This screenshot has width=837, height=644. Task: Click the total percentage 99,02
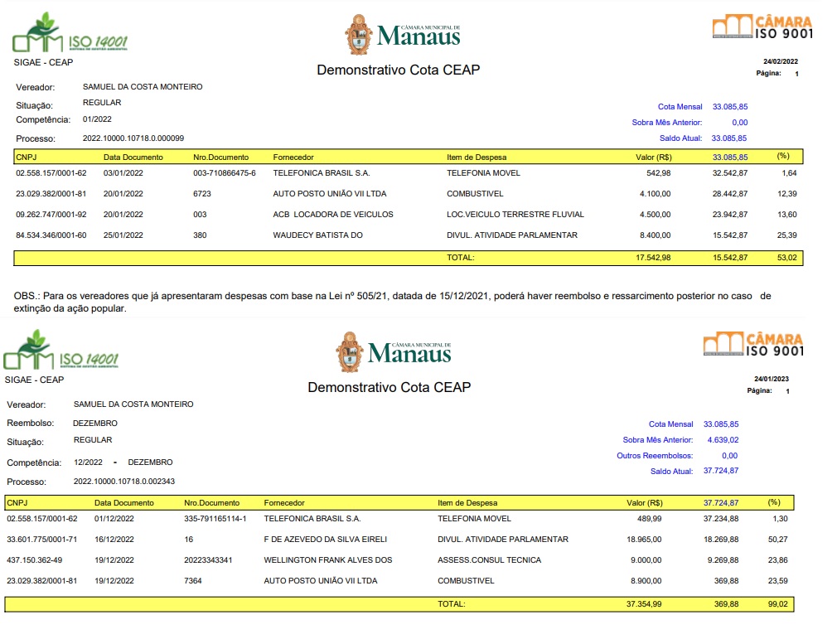[x=778, y=604]
